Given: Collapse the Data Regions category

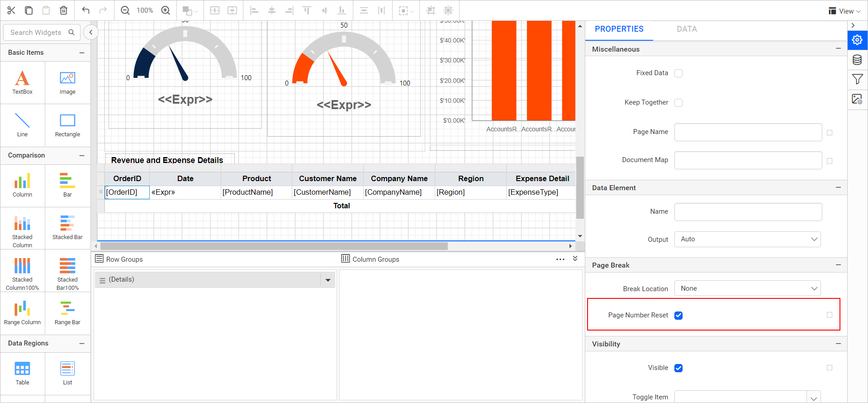Looking at the screenshot, I should [x=82, y=343].
